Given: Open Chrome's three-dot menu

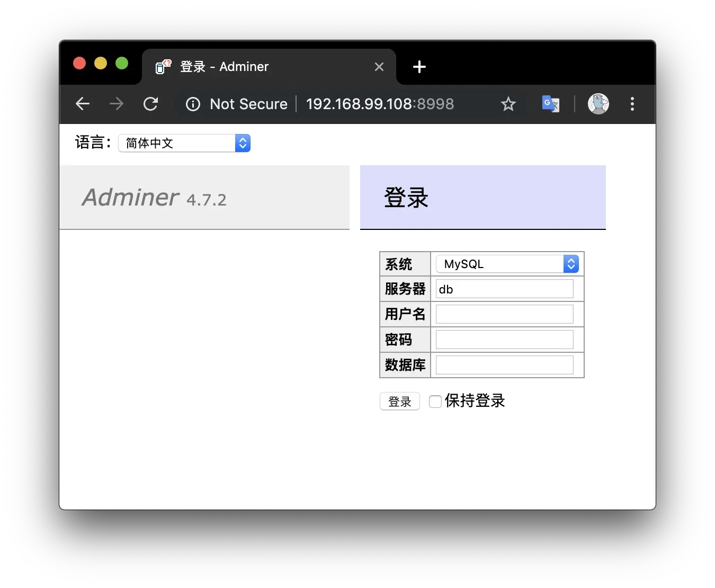Looking at the screenshot, I should (632, 104).
